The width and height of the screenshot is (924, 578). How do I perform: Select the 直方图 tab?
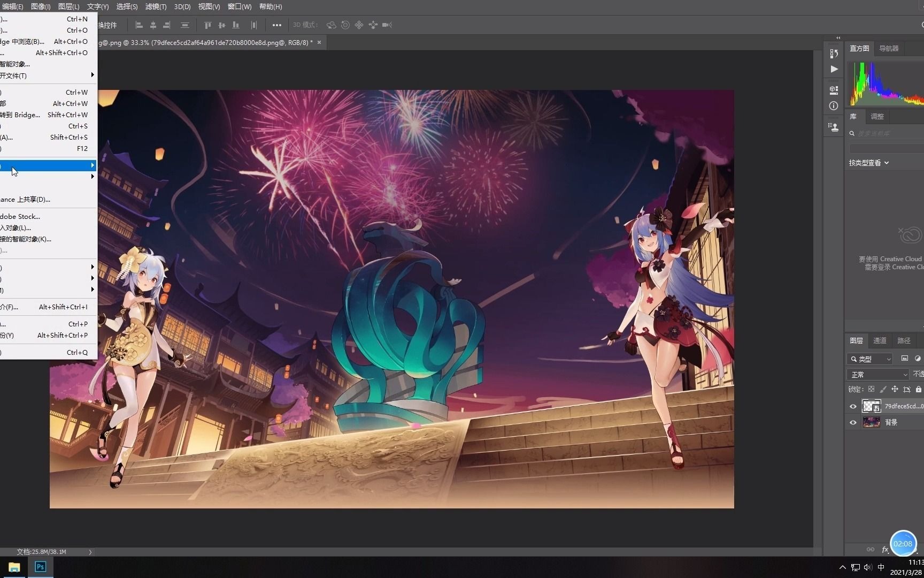tap(859, 48)
